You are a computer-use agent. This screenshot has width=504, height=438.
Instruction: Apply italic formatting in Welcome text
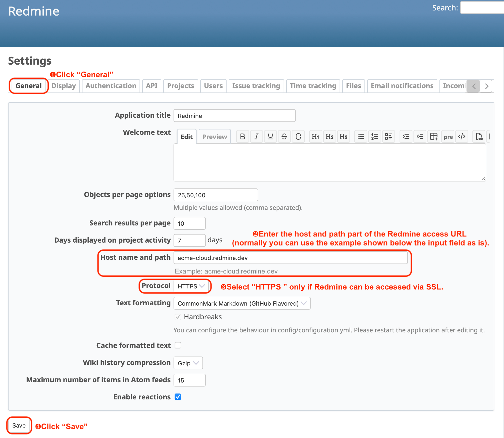tap(256, 137)
